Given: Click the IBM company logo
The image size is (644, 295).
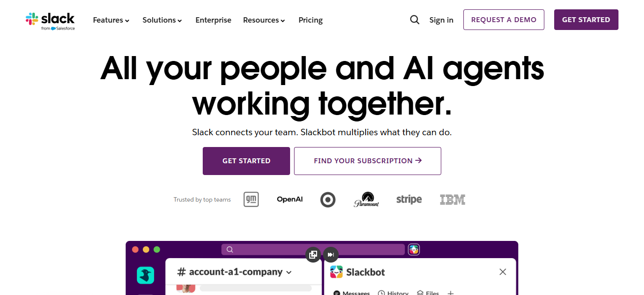Looking at the screenshot, I should point(452,199).
